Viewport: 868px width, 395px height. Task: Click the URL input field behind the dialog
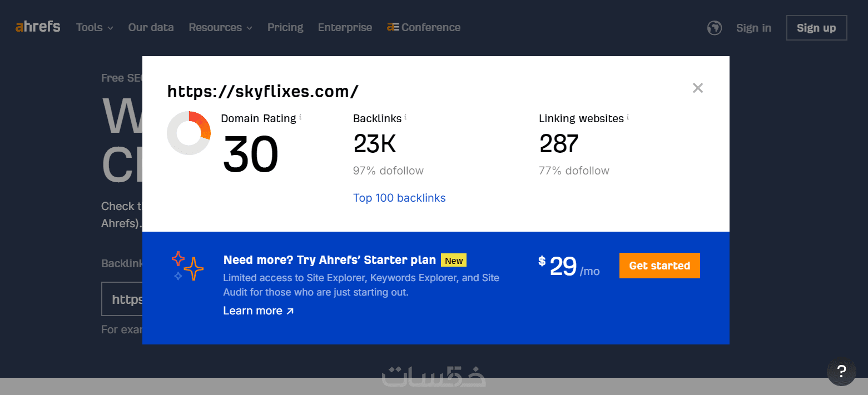pos(122,299)
